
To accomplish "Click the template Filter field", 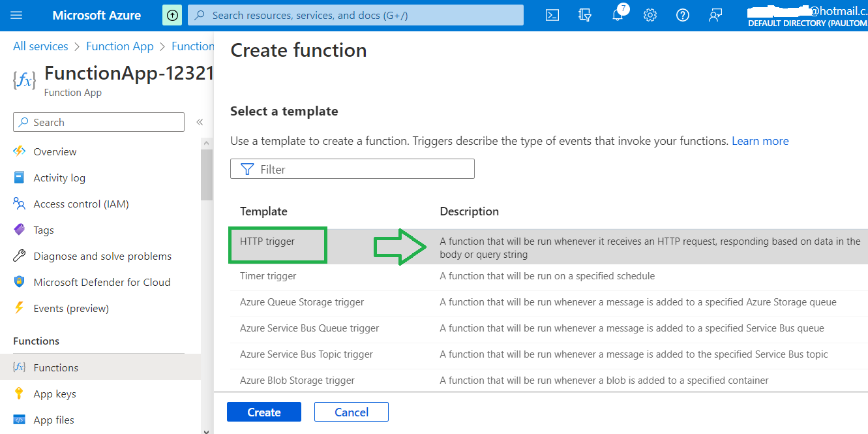I will pyautogui.click(x=352, y=169).
